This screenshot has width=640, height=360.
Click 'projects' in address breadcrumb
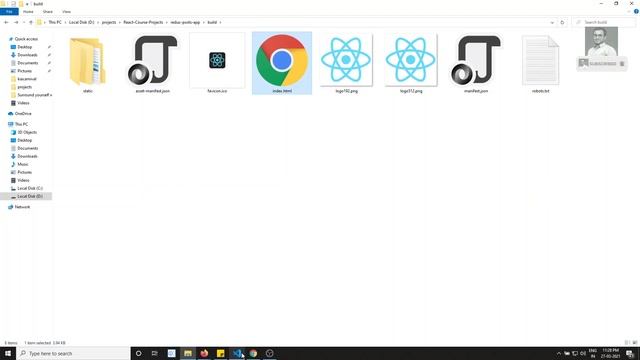coord(109,22)
